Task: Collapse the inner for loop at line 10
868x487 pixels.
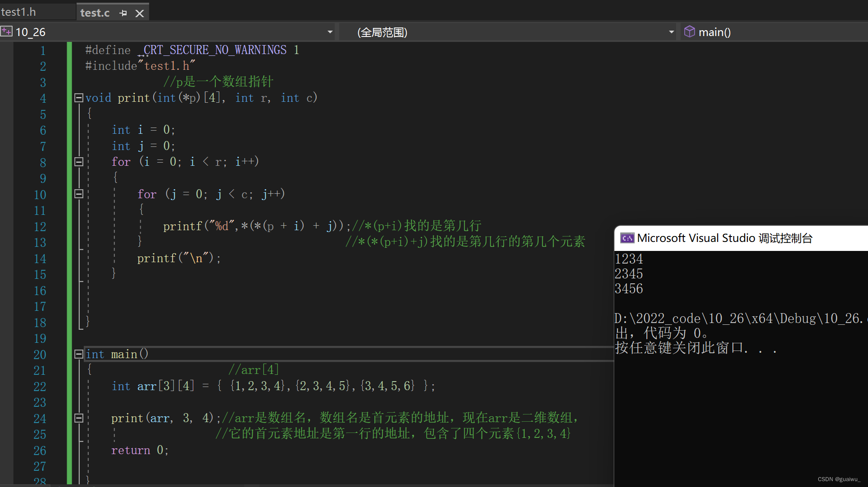Action: tap(79, 194)
